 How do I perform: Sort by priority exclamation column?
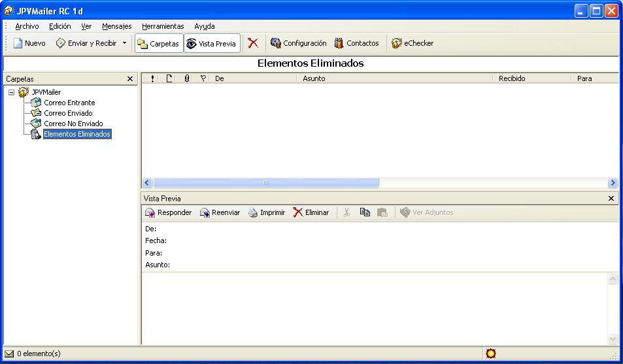point(152,78)
